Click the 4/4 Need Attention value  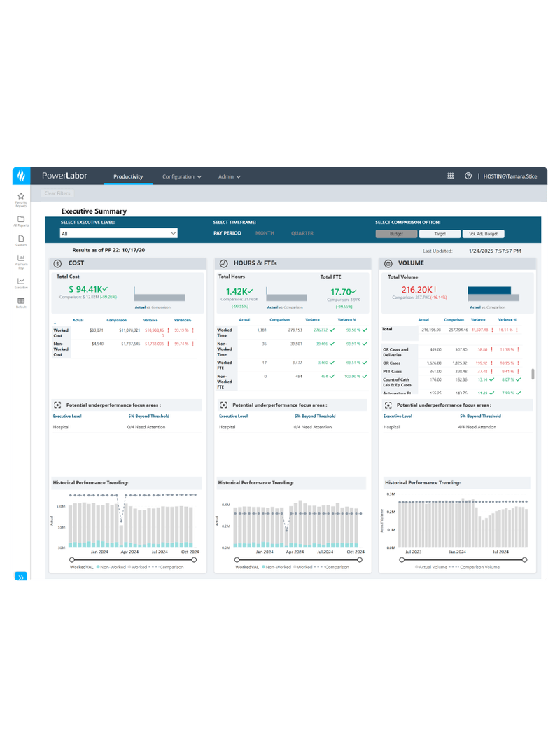(x=477, y=427)
